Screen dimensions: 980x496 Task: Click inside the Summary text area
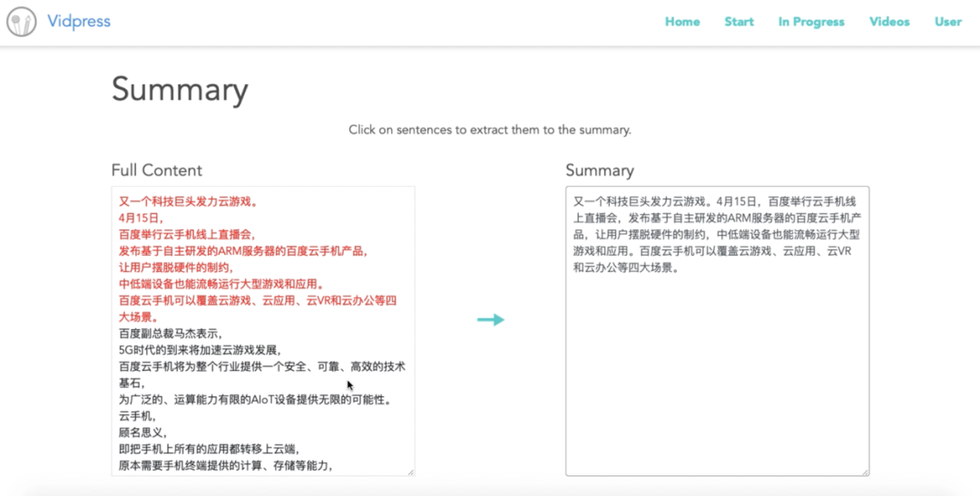click(x=718, y=331)
